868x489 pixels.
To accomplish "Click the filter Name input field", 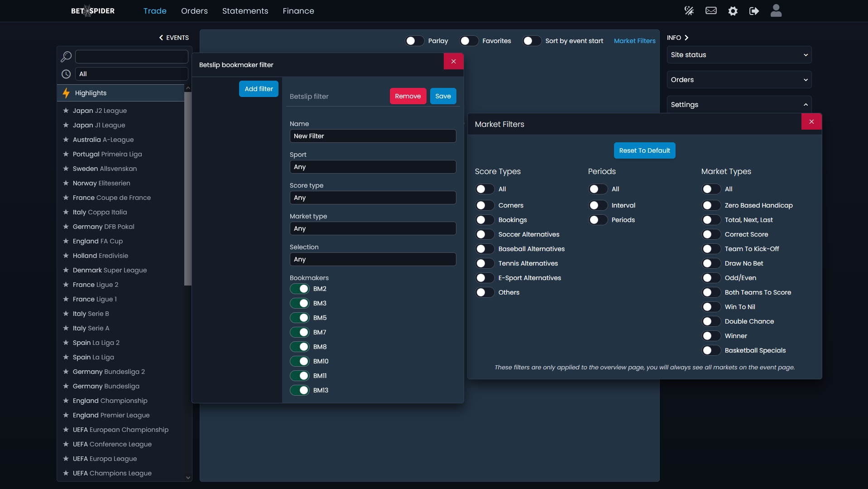I will coord(372,136).
